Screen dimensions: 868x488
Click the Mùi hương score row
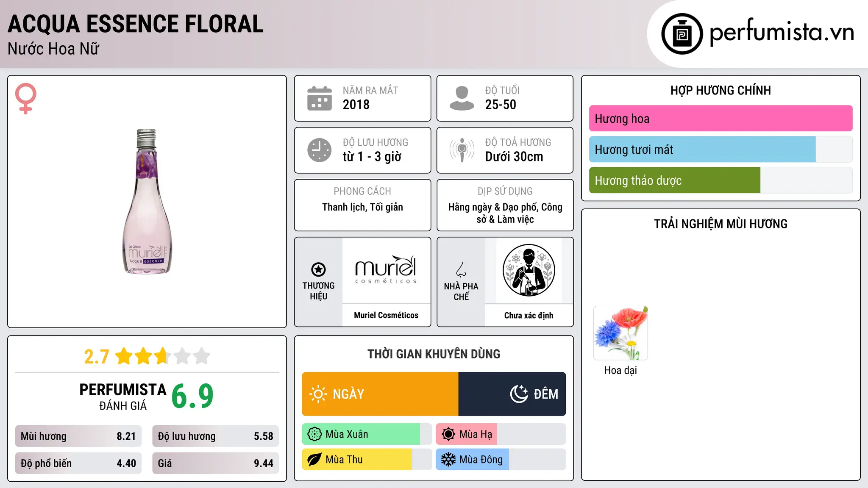click(78, 436)
